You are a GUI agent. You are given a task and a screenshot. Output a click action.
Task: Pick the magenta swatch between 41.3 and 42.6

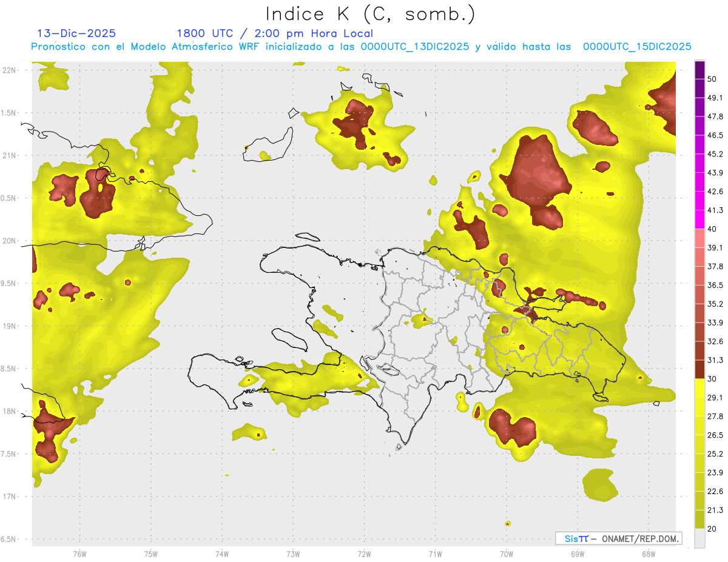(x=699, y=201)
